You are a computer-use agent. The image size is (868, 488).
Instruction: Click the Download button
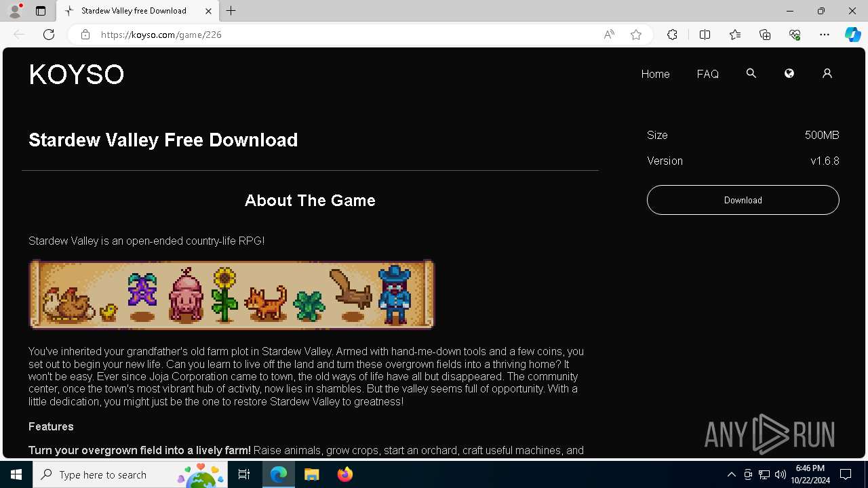click(743, 200)
